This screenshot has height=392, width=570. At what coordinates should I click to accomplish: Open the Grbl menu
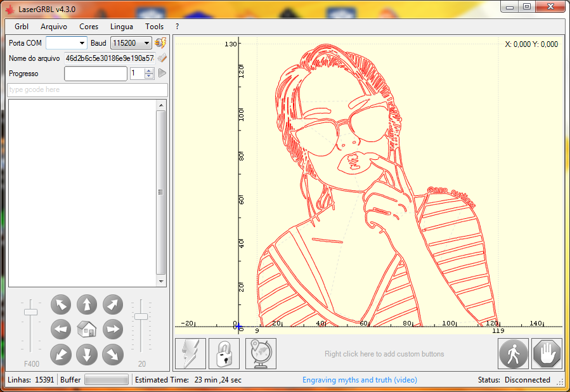pos(22,27)
